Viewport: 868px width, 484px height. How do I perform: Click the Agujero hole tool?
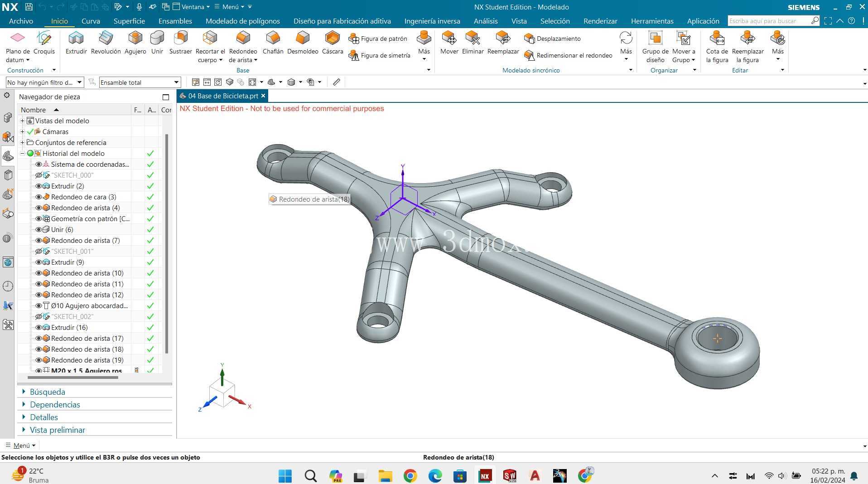tap(135, 43)
